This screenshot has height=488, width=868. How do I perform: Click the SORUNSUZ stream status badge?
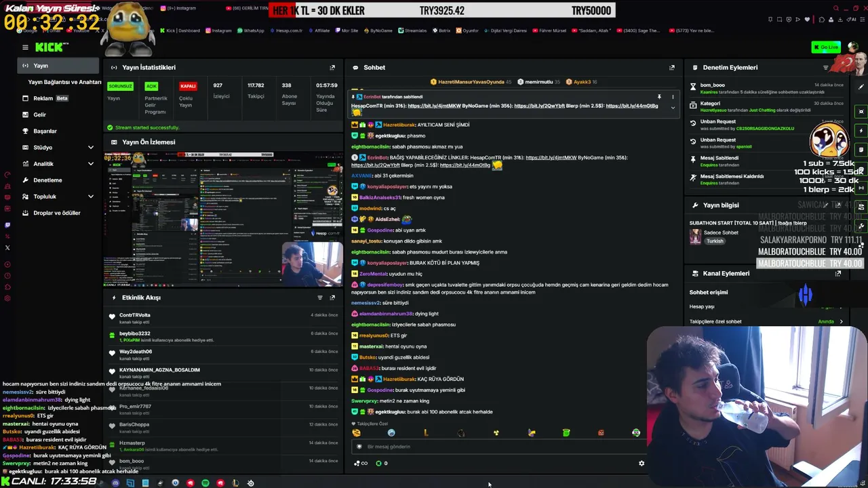(120, 86)
